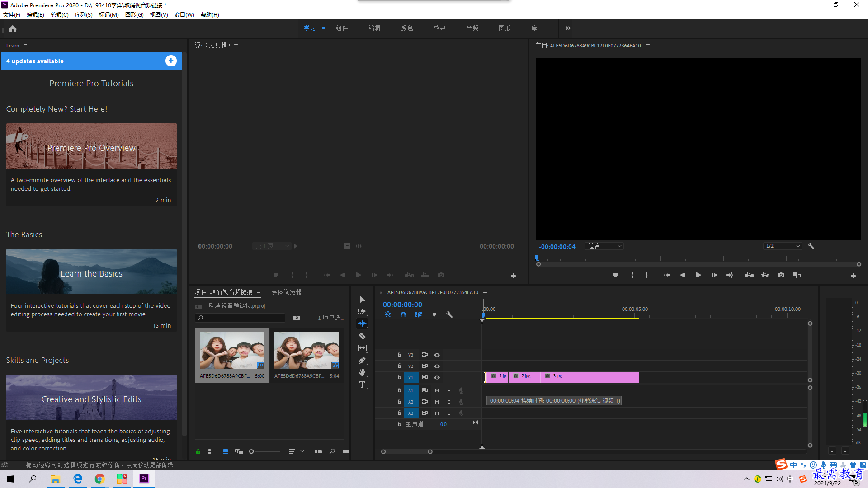Select the Track Select Forward tool
Image resolution: width=868 pixels, height=488 pixels.
coord(362,311)
